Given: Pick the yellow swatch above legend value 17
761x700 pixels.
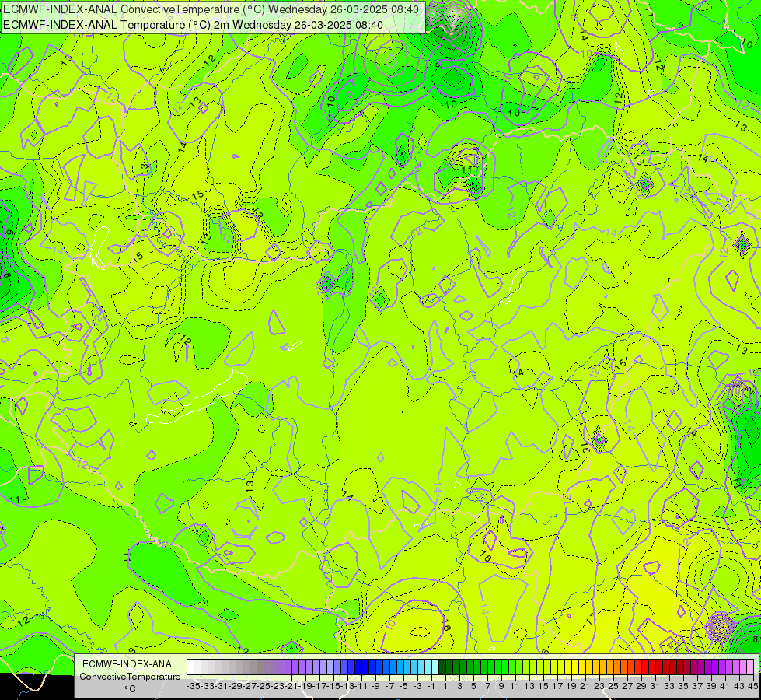Looking at the screenshot, I should [553, 667].
